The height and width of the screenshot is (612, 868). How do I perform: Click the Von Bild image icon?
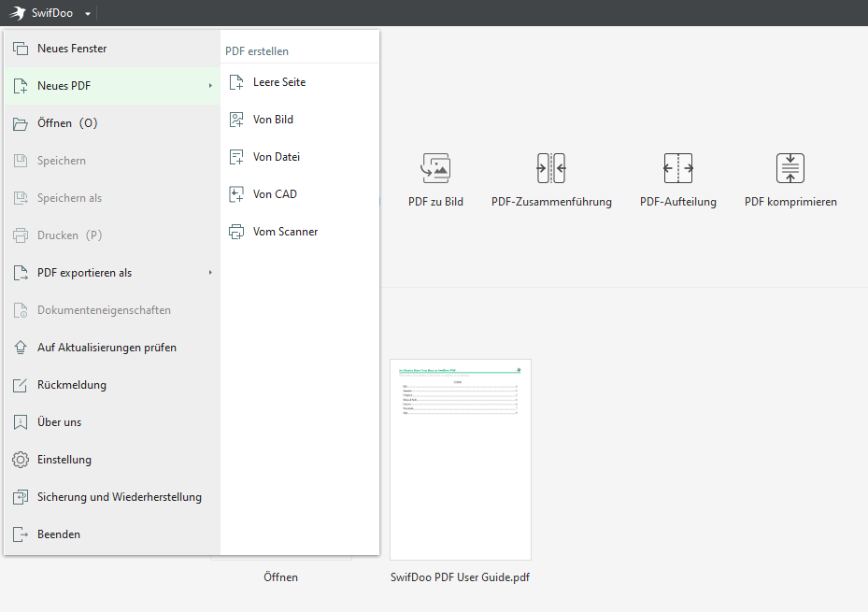tap(236, 120)
